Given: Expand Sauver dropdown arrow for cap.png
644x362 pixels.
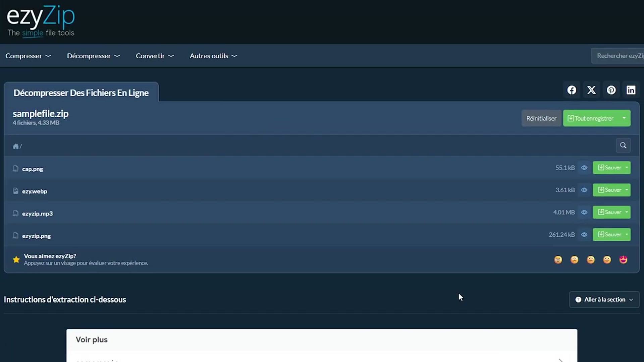Looking at the screenshot, I should 627,168.
